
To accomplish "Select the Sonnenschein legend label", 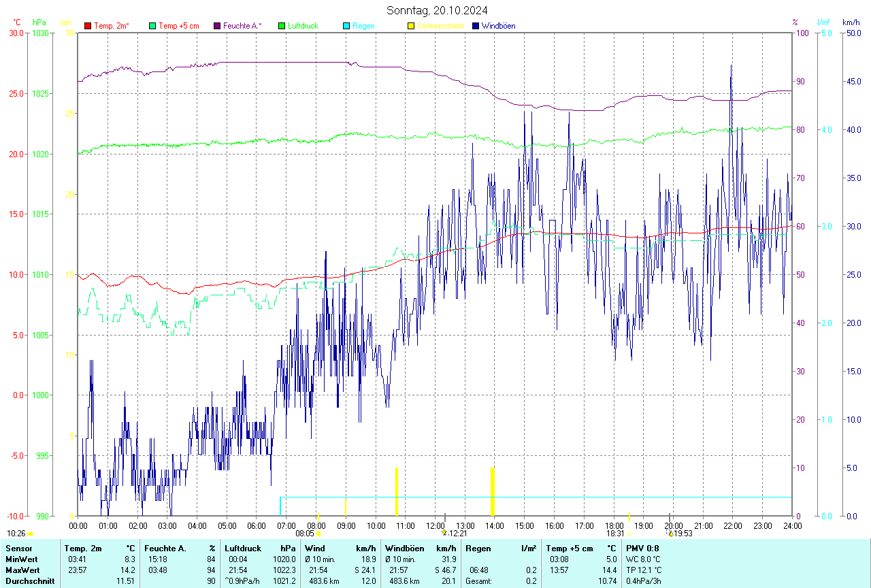I will pos(440,26).
